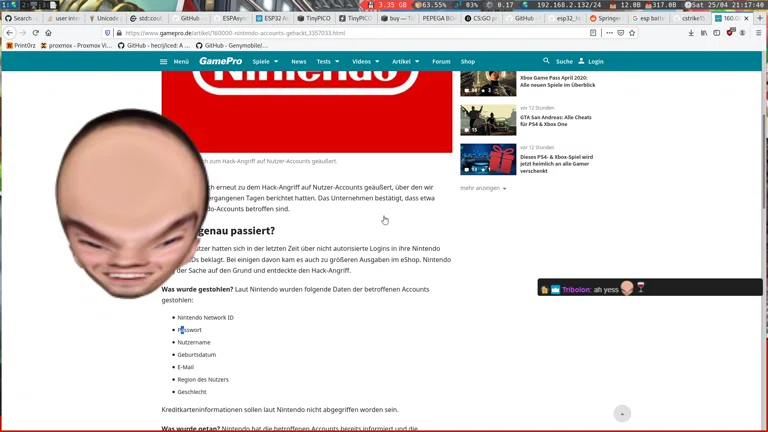The height and width of the screenshot is (432, 768).
Task: Open the GTA San Andreas cheats article
Action: (x=555, y=121)
